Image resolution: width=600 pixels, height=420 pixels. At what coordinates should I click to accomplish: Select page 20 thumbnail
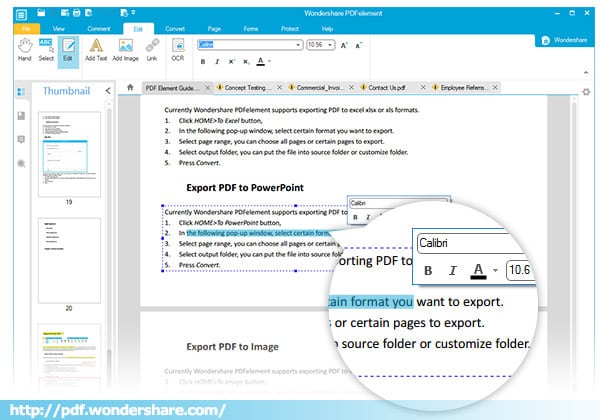[69, 260]
